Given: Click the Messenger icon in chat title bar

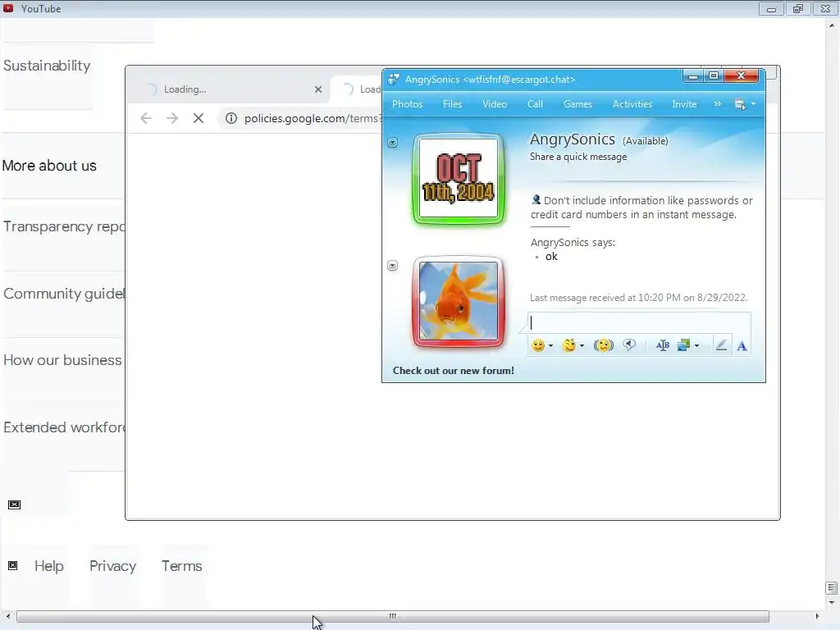Looking at the screenshot, I should click(394, 80).
